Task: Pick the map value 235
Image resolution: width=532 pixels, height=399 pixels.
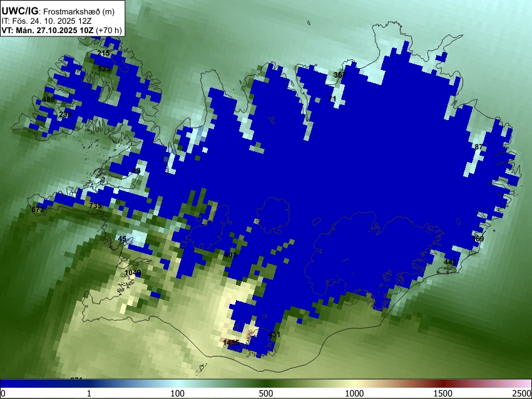Action: [x=65, y=114]
